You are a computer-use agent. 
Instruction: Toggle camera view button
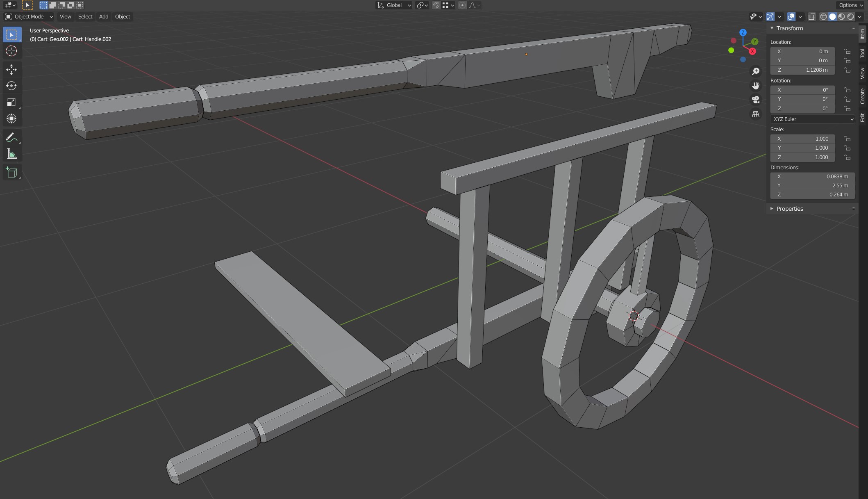point(755,100)
